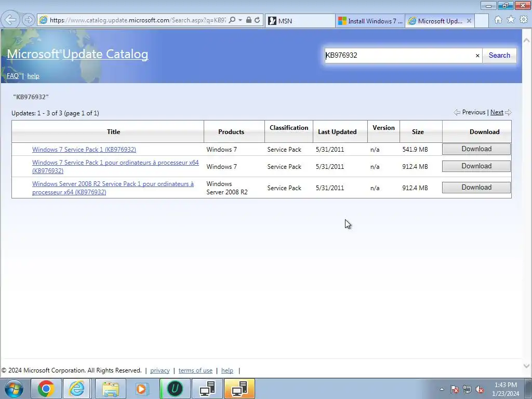
Task: Refresh the page
Action: (x=257, y=20)
